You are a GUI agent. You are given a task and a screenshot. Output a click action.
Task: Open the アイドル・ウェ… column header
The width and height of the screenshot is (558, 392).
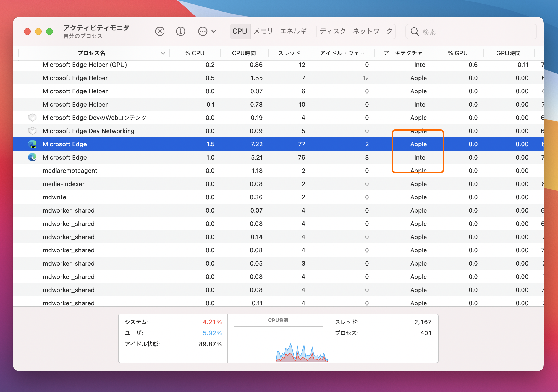[342, 53]
